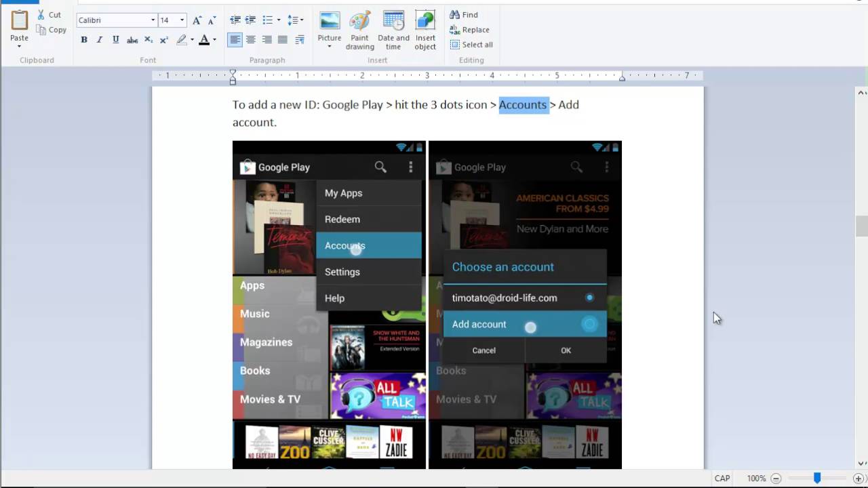Click the "CAP" status bar indicator

[722, 479]
